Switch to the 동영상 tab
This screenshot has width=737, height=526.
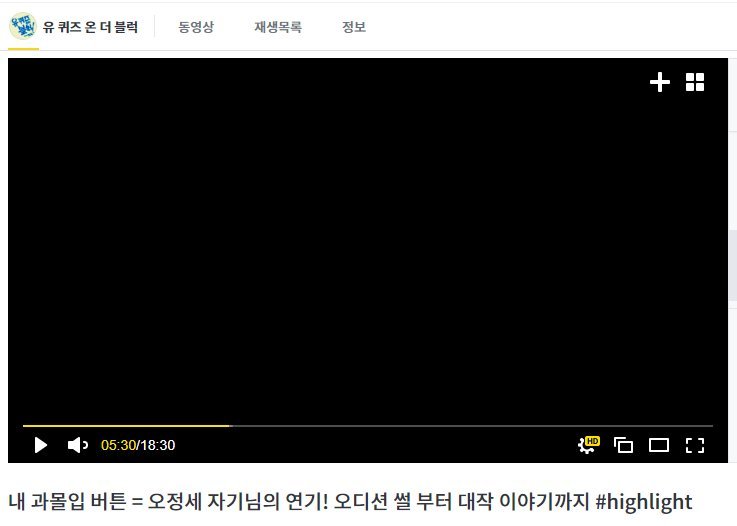(196, 27)
